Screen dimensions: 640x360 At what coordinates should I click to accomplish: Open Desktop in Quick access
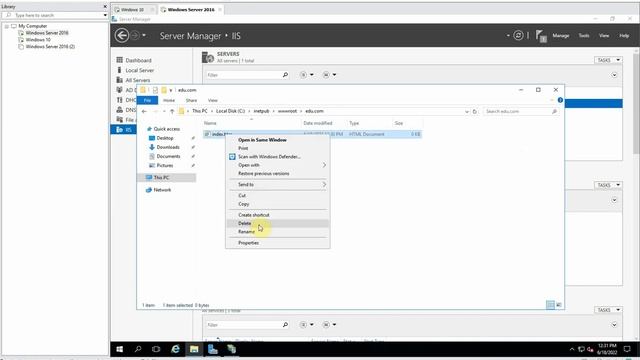(x=165, y=138)
